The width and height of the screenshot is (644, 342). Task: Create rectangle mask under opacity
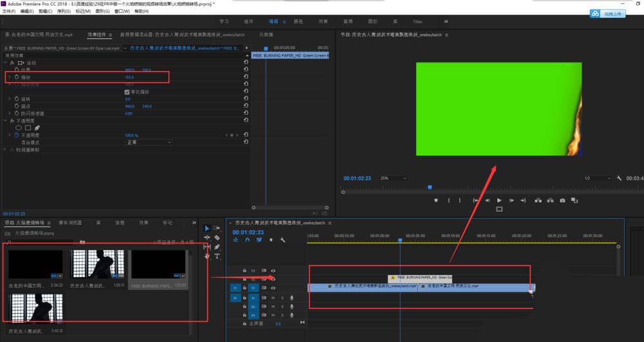tap(28, 128)
